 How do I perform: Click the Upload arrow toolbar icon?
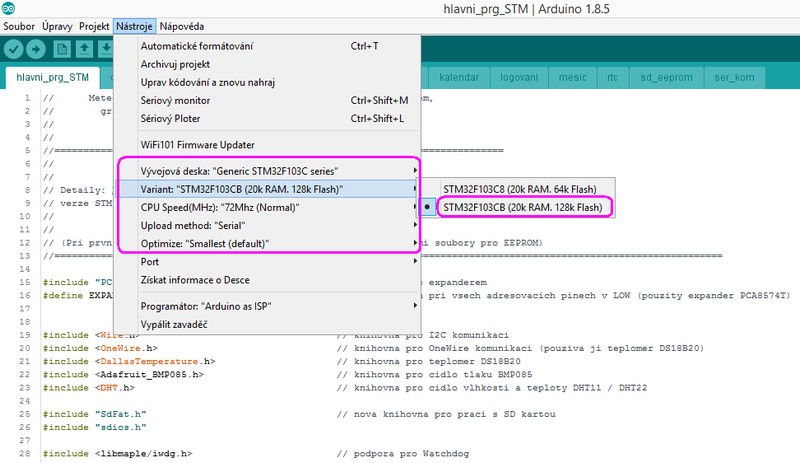pyautogui.click(x=36, y=50)
